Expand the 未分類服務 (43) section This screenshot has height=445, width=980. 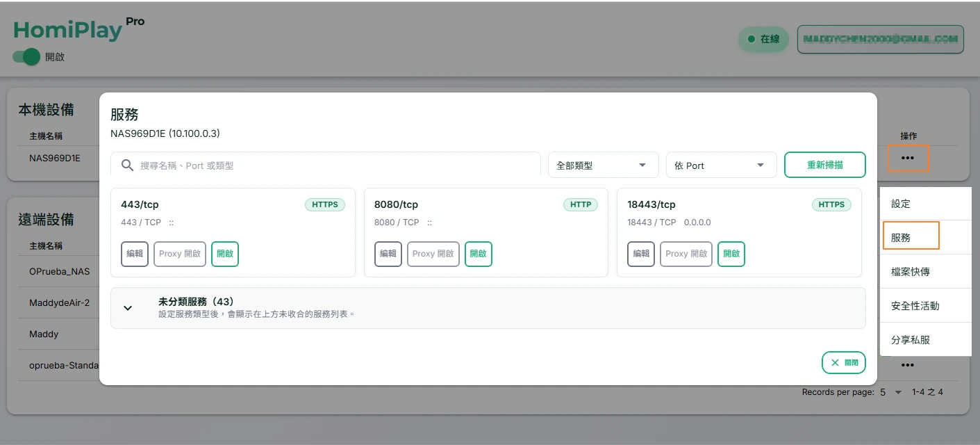488,308
